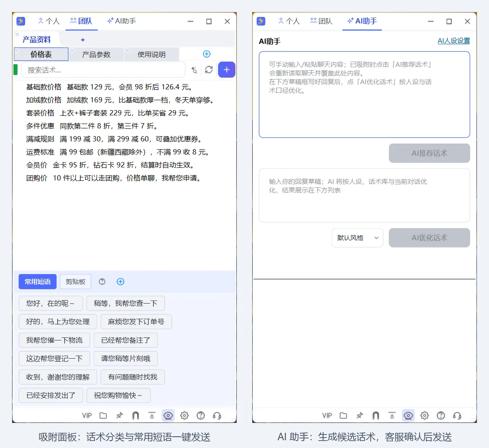Click the app logo in the left window
Viewport: 489px width, 448px height.
pos(20,21)
